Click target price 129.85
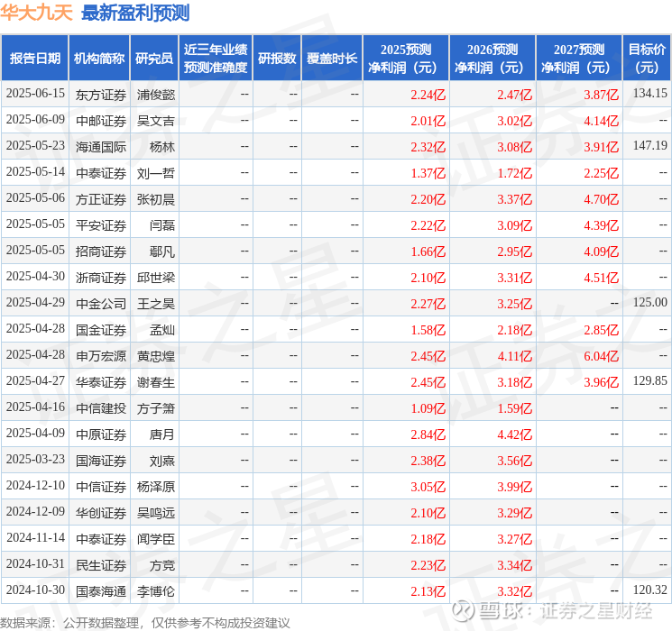The width and height of the screenshot is (672, 631). pyautogui.click(x=649, y=380)
